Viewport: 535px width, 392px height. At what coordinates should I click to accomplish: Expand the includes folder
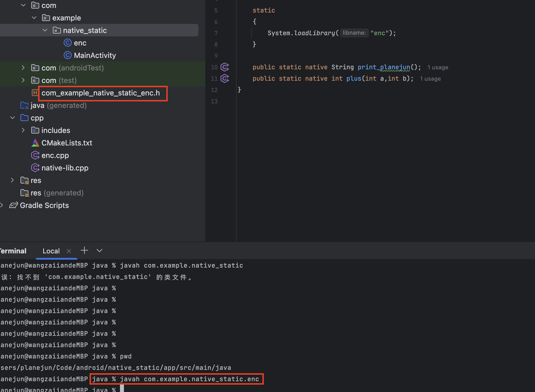point(23,130)
